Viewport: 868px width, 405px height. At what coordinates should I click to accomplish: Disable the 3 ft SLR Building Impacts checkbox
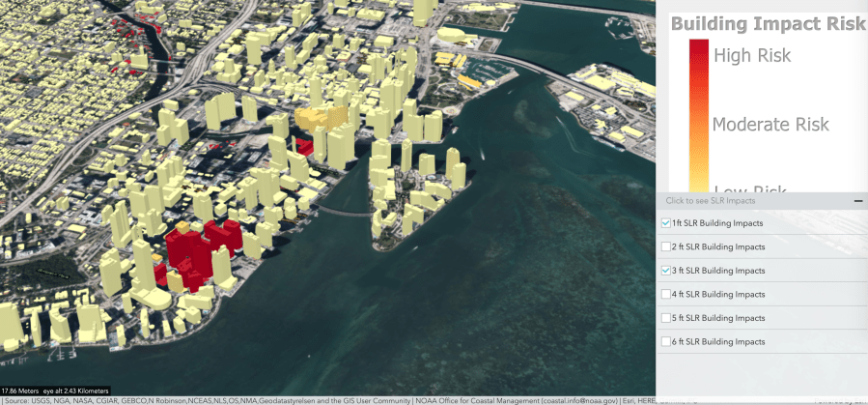[x=666, y=271]
